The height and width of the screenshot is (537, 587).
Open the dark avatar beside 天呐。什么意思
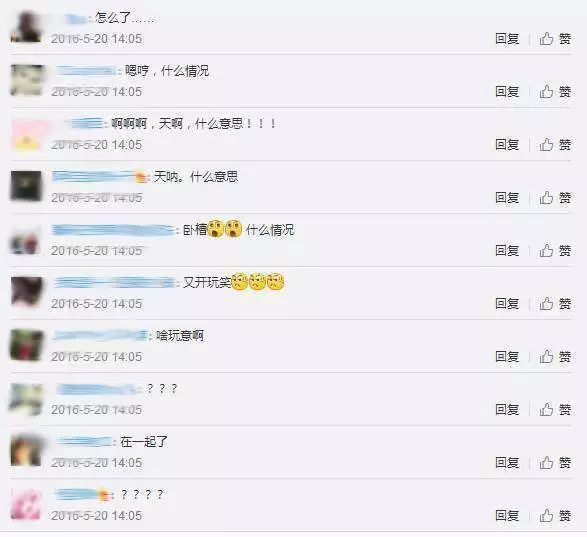tap(26, 186)
